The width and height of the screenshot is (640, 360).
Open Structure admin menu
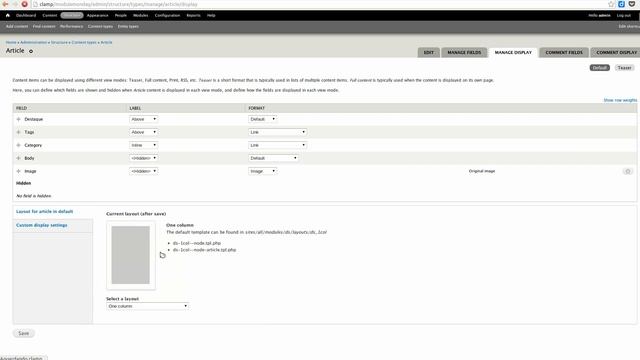[72, 15]
